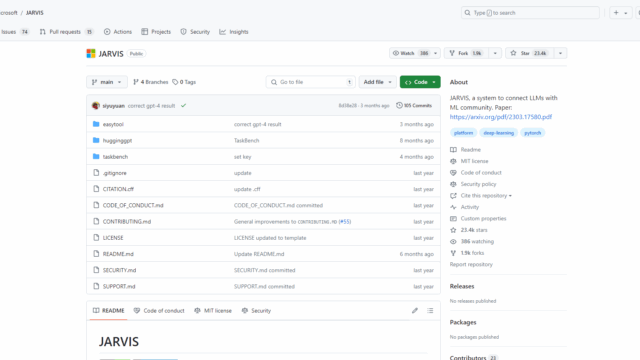The width and height of the screenshot is (640, 360).
Task: Open the SECURITY.md file
Action: (x=119, y=270)
